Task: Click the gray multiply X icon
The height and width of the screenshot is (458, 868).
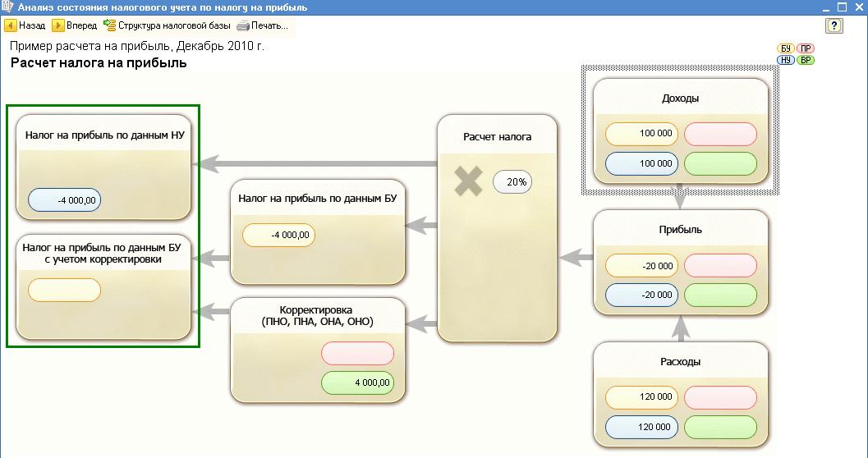Action: pyautogui.click(x=468, y=181)
